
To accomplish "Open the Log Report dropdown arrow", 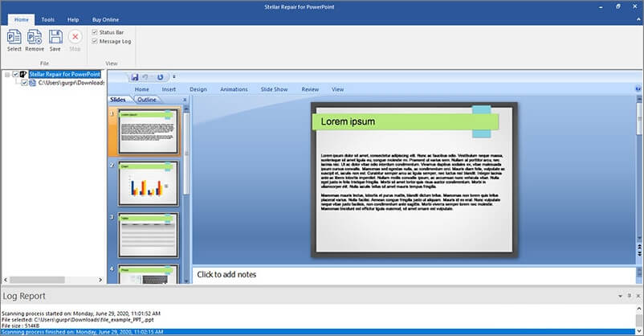I will [x=620, y=296].
